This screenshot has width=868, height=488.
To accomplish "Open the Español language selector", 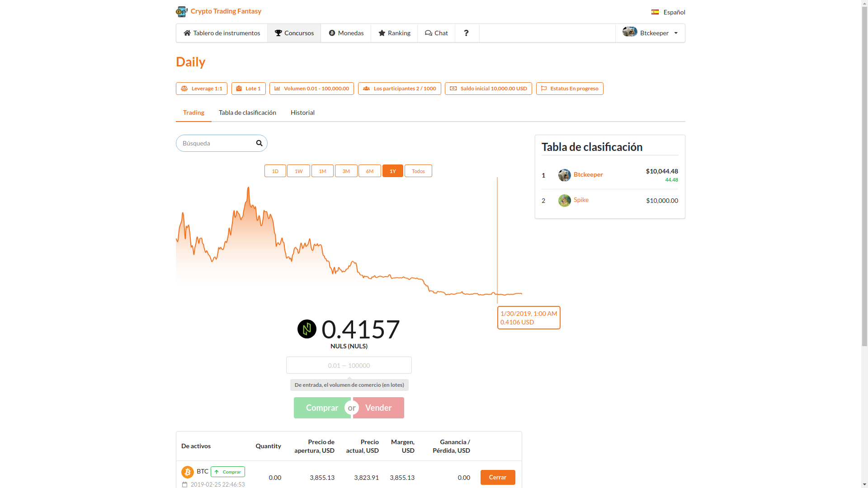I will 674,12.
